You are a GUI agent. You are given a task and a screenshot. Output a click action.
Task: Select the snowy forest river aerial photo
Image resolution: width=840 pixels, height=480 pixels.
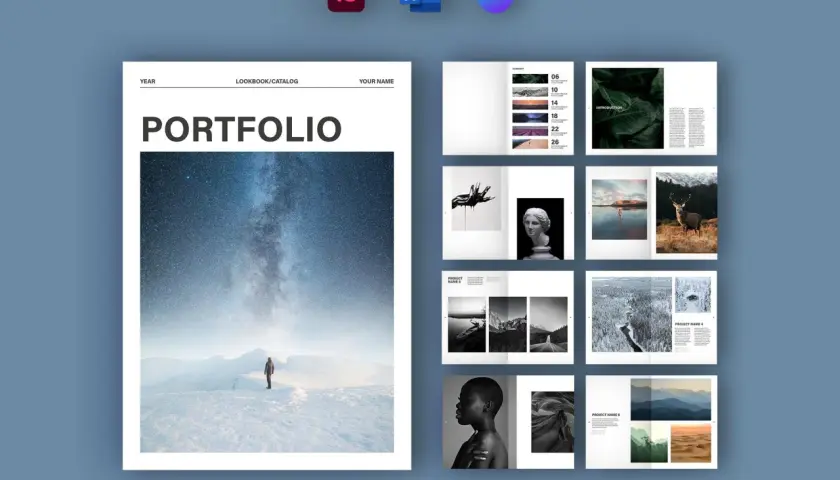[632, 314]
